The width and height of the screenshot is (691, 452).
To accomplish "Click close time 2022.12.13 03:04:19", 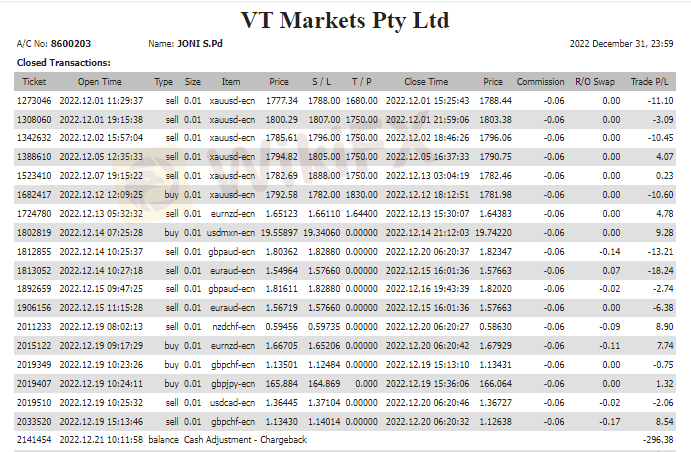I will (x=427, y=175).
